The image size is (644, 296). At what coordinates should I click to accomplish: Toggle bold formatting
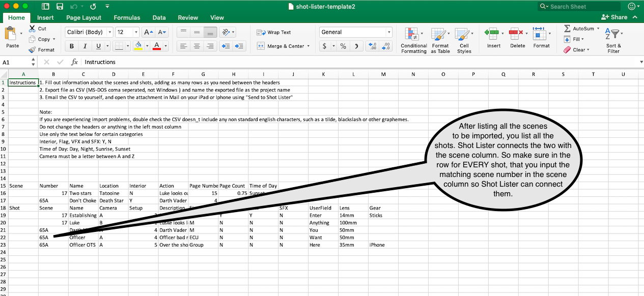(71, 45)
